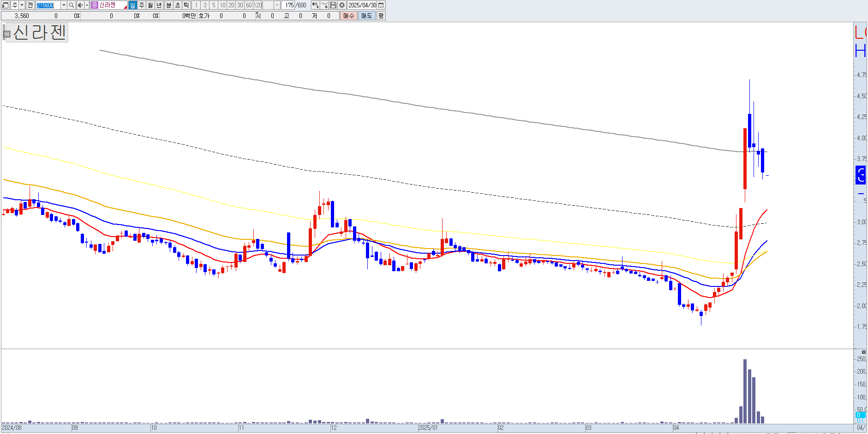868x434 pixels.
Task: Expand the sound options dropdown arrow
Action: (87, 5)
